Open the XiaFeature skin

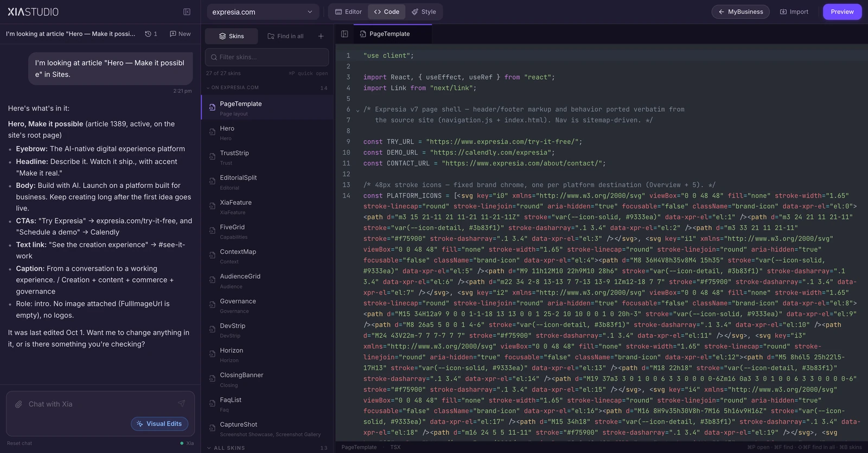click(x=267, y=207)
